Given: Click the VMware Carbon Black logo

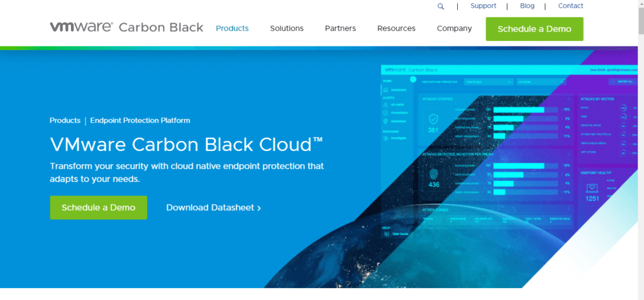Looking at the screenshot, I should pyautogui.click(x=126, y=27).
